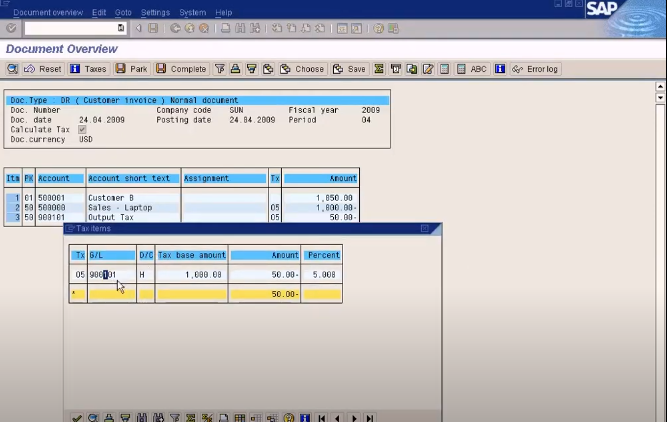Screen dimensions: 667x422
Task: Open the command field history dropdown
Action: pyautogui.click(x=121, y=28)
